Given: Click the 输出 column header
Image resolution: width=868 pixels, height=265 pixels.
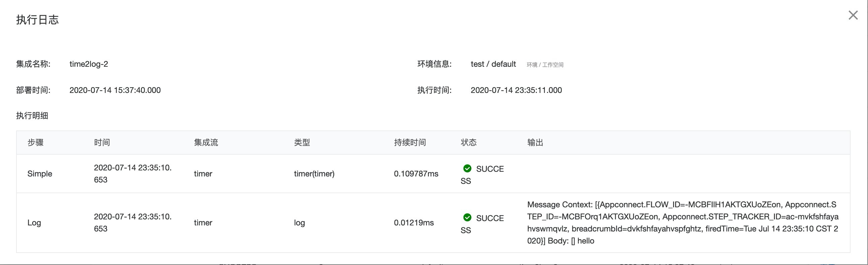Looking at the screenshot, I should [x=535, y=143].
